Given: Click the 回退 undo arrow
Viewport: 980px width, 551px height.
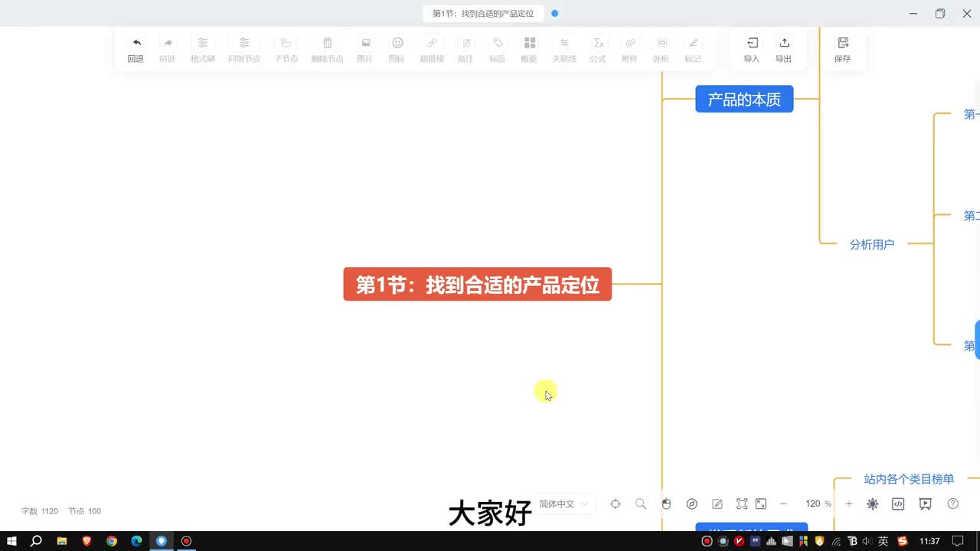Looking at the screenshot, I should [x=136, y=43].
